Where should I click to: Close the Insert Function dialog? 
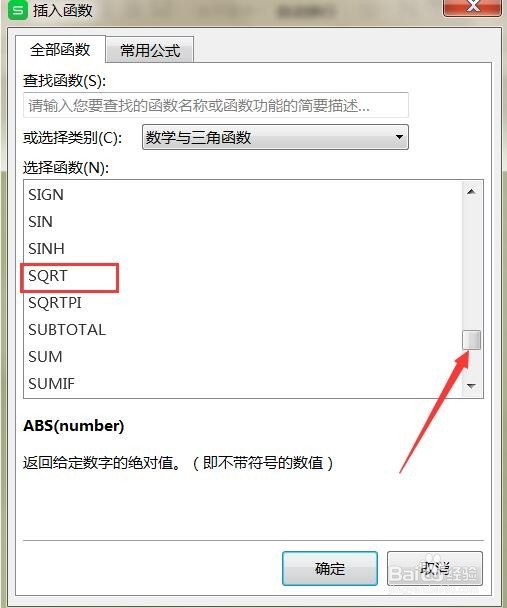click(x=472, y=7)
